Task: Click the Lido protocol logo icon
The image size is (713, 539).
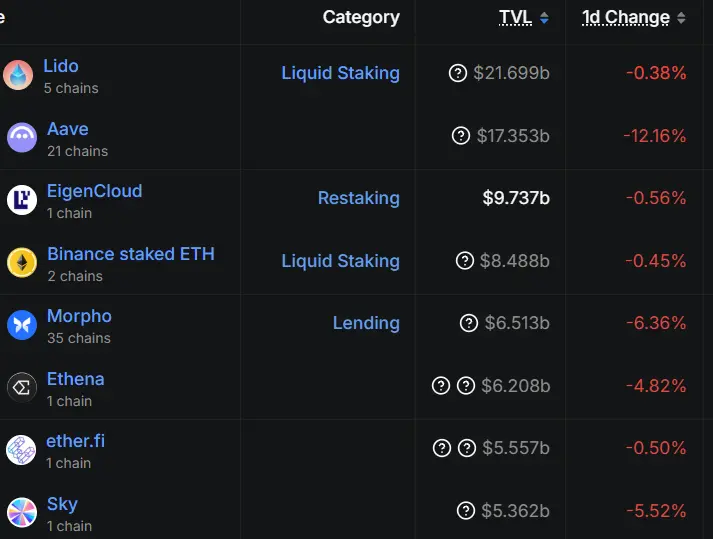Action: 18,75
